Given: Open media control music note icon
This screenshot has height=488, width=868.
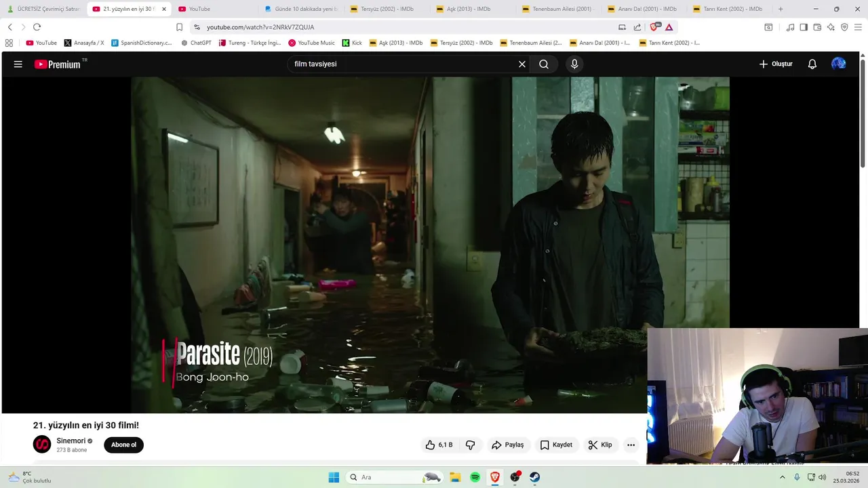Looking at the screenshot, I should [x=790, y=27].
